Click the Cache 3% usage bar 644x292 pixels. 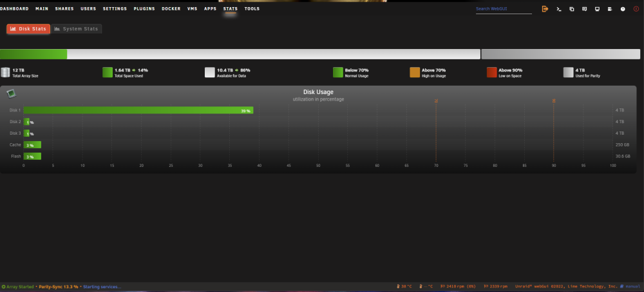32,145
